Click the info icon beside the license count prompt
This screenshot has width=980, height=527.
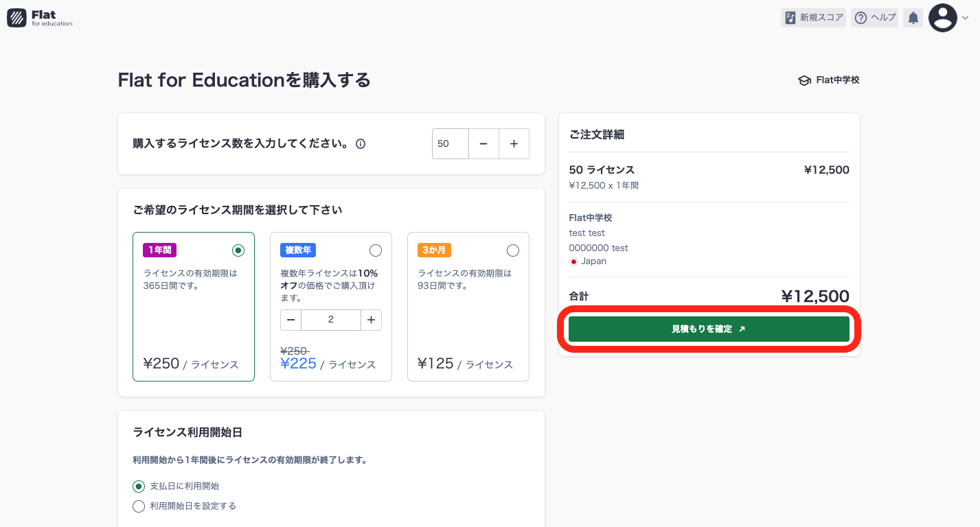click(x=361, y=143)
